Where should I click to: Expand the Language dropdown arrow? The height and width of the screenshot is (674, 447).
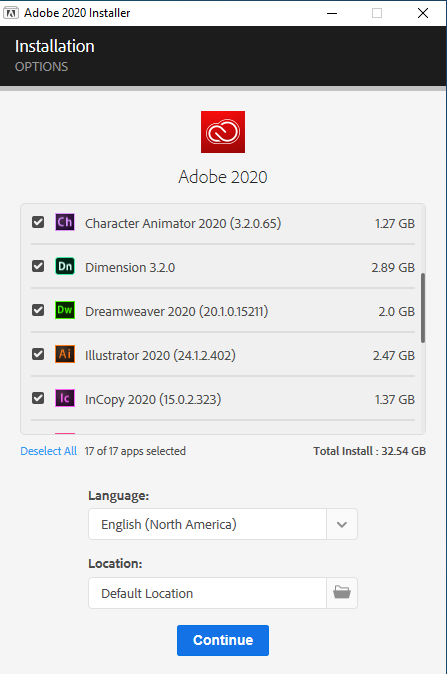(342, 524)
